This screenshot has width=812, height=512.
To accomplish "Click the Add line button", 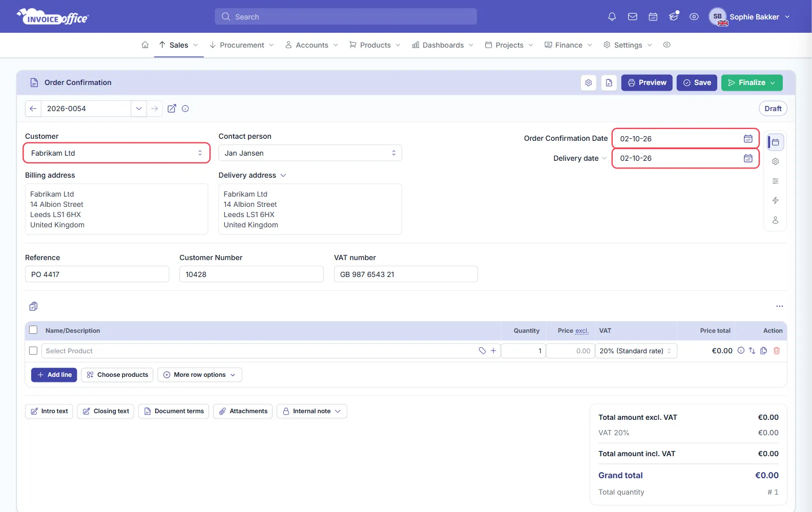I will coord(54,375).
